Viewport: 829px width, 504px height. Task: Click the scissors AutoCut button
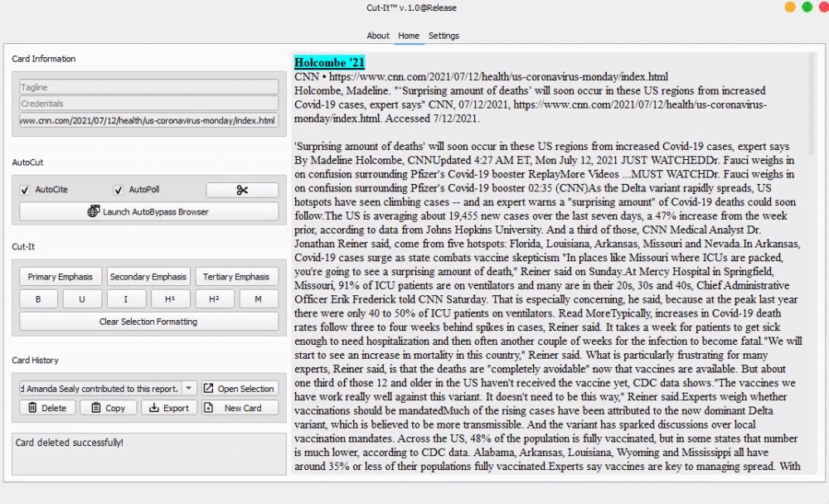[x=242, y=190]
